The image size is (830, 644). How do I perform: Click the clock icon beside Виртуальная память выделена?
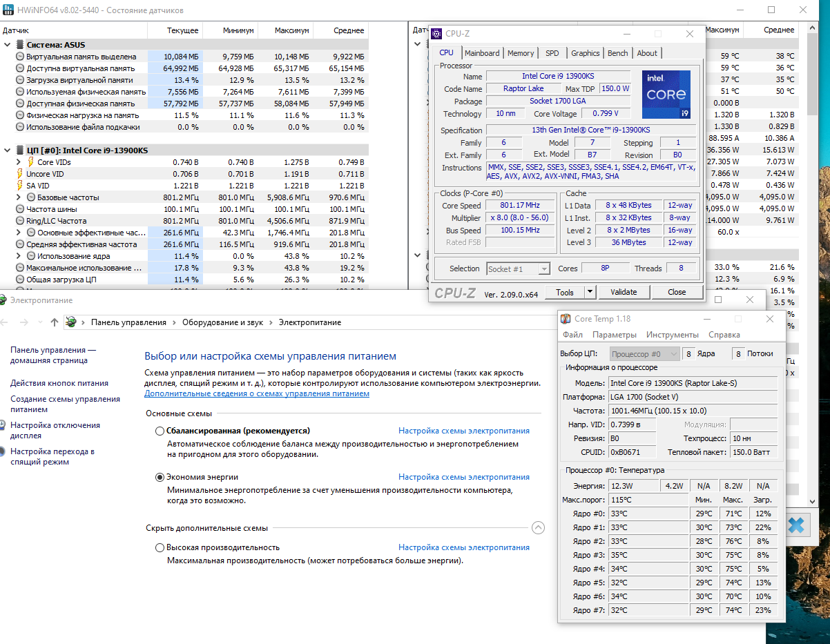[20, 57]
